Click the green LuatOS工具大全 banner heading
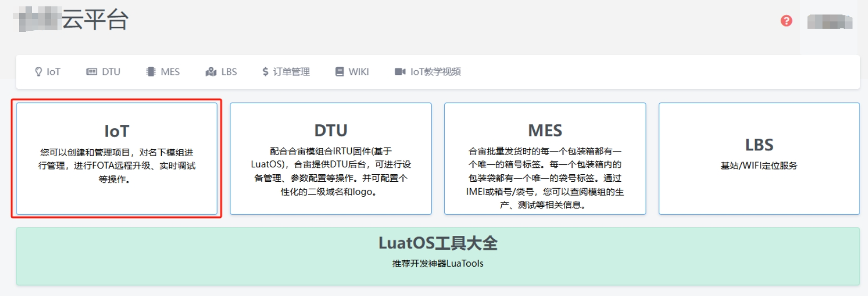This screenshot has height=296, width=868. point(437,243)
